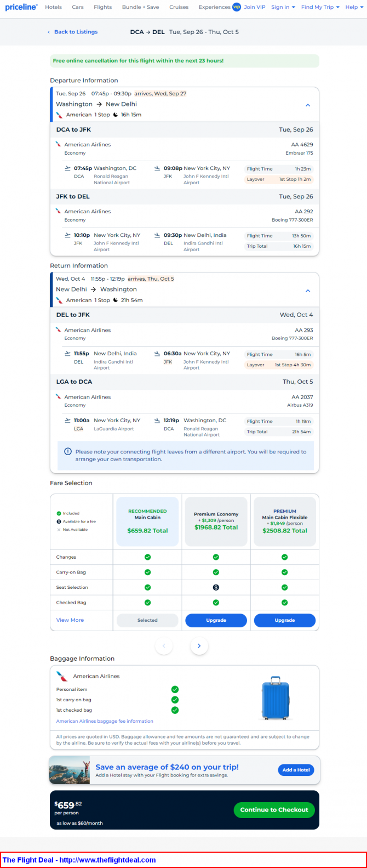Viewport: 367px width, 868px height.
Task: Click the info icon in airport change notice
Action: click(x=68, y=451)
